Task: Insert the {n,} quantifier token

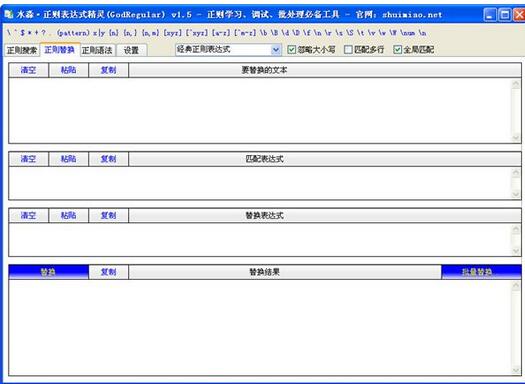Action: point(130,33)
